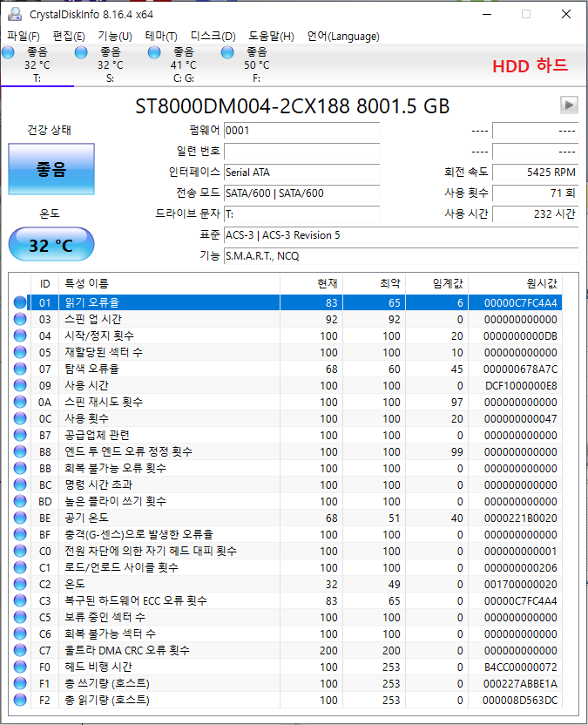Select the S: disk tab
The image size is (588, 725).
110,64
